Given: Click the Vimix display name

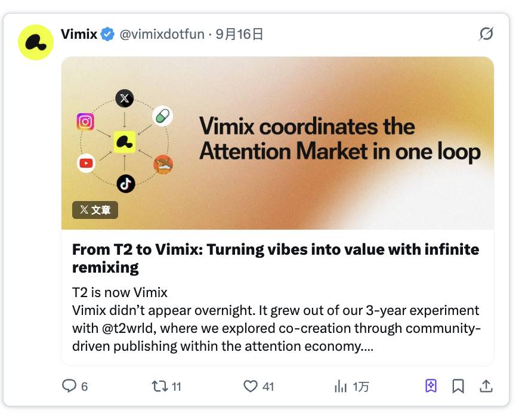Looking at the screenshot, I should (x=79, y=34).
